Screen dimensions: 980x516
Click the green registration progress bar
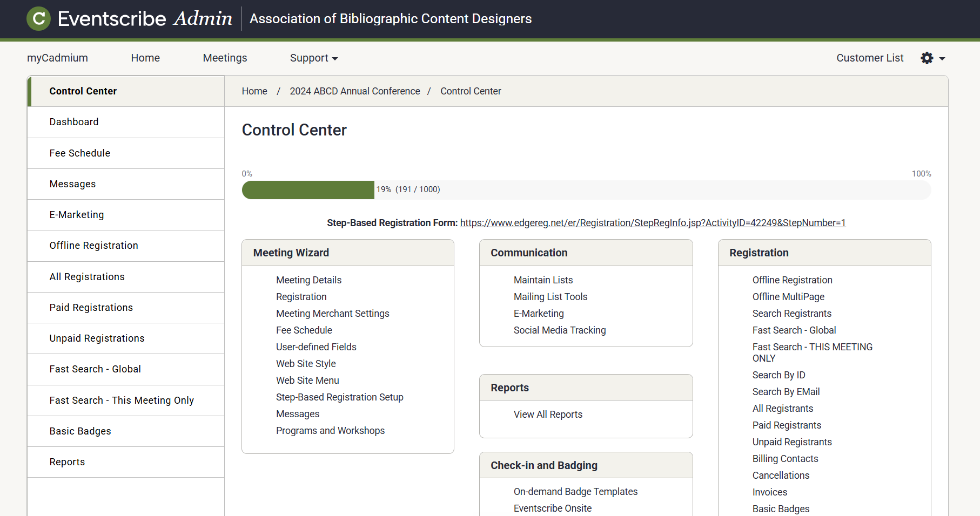pyautogui.click(x=308, y=190)
